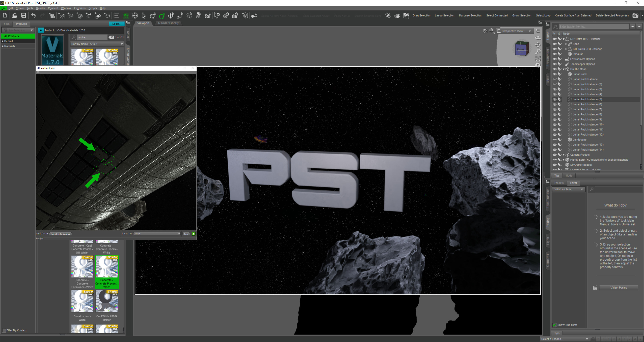The height and width of the screenshot is (342, 644).
Task: Expand the Bone node in Scene tree
Action: tap(566, 44)
